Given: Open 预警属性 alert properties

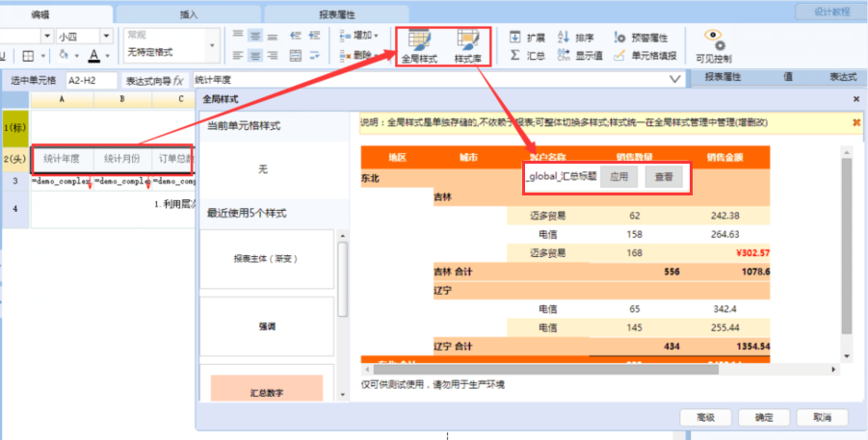Looking at the screenshot, I should pyautogui.click(x=619, y=38).
